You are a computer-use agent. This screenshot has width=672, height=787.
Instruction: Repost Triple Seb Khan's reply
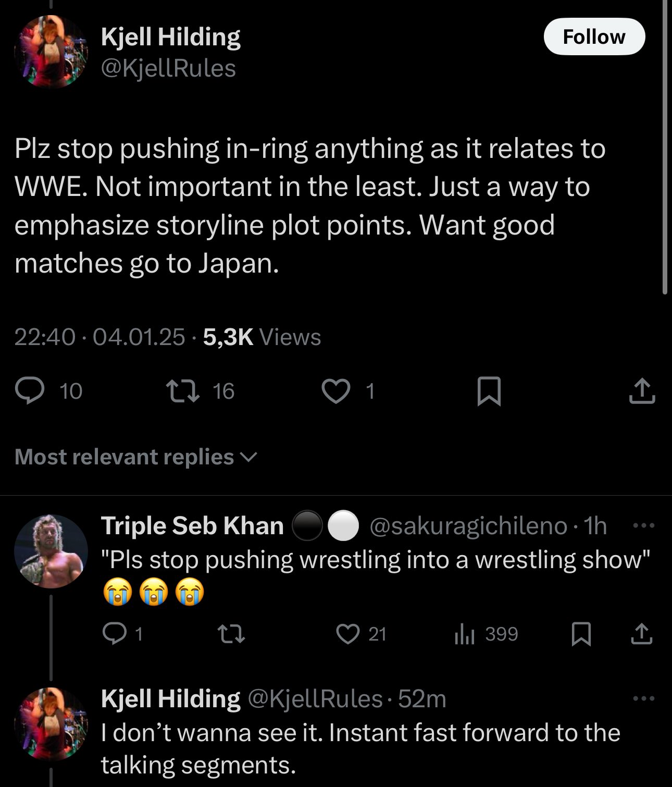tap(232, 634)
